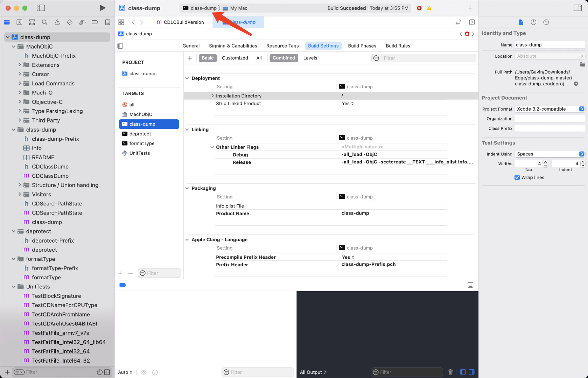Show the File inspector
The width and height of the screenshot is (588, 378).
coord(521,22)
